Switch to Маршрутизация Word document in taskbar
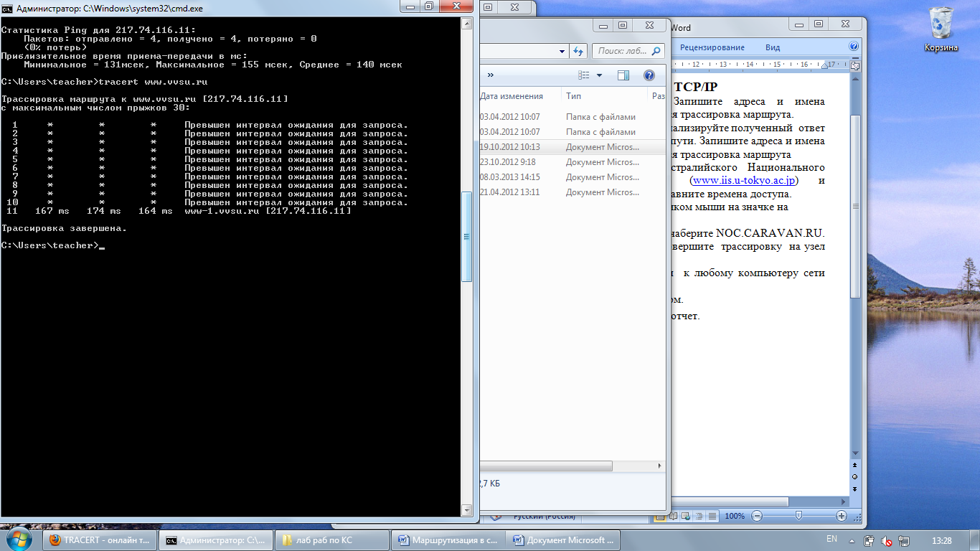This screenshot has width=980, height=551. tap(448, 540)
